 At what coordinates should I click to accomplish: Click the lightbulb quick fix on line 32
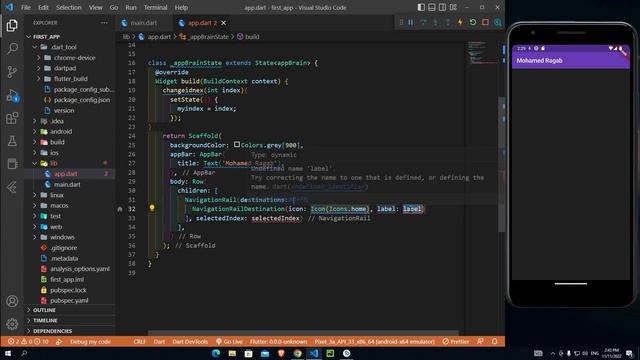(x=152, y=208)
